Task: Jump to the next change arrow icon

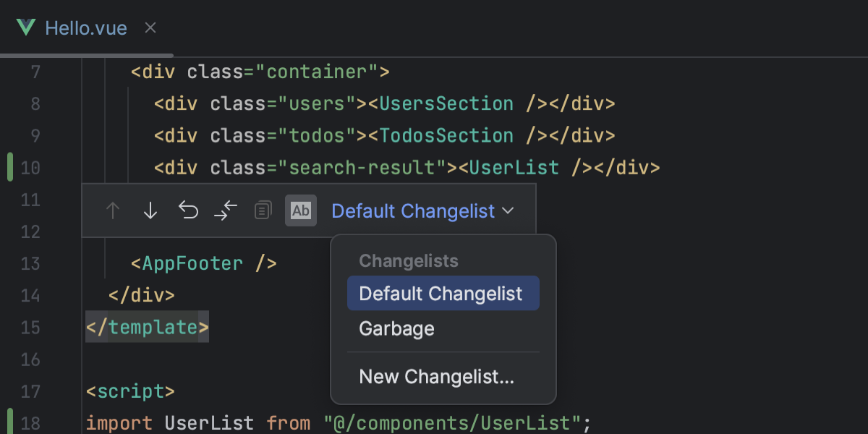Action: click(x=150, y=210)
